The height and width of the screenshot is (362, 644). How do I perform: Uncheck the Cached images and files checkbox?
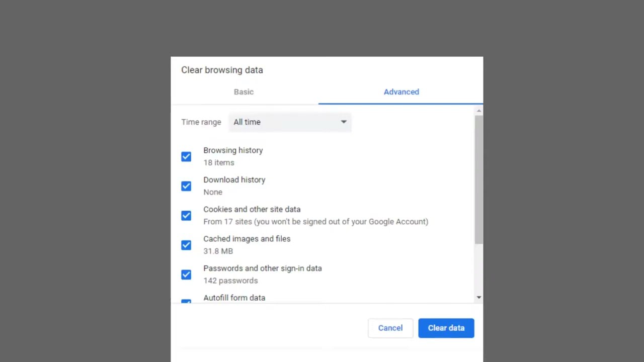[x=186, y=245]
